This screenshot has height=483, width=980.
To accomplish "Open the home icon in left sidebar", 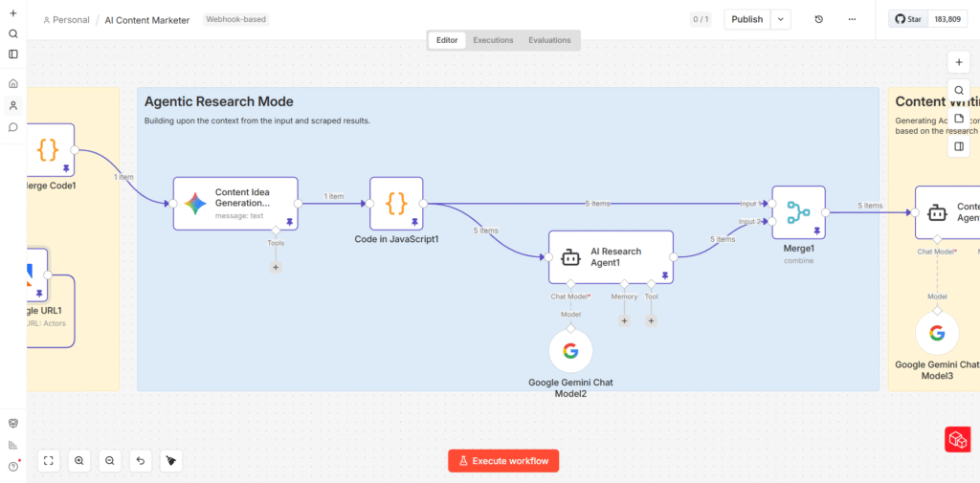I will point(13,83).
